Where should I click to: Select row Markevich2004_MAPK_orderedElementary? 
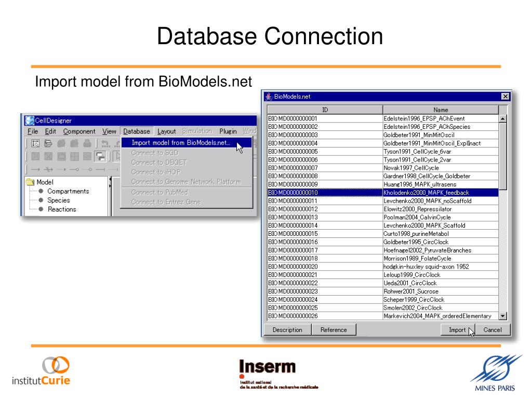[x=383, y=316]
